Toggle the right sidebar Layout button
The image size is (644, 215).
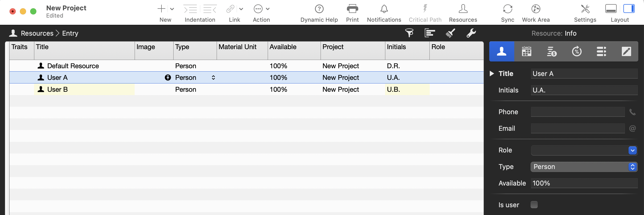(629, 9)
